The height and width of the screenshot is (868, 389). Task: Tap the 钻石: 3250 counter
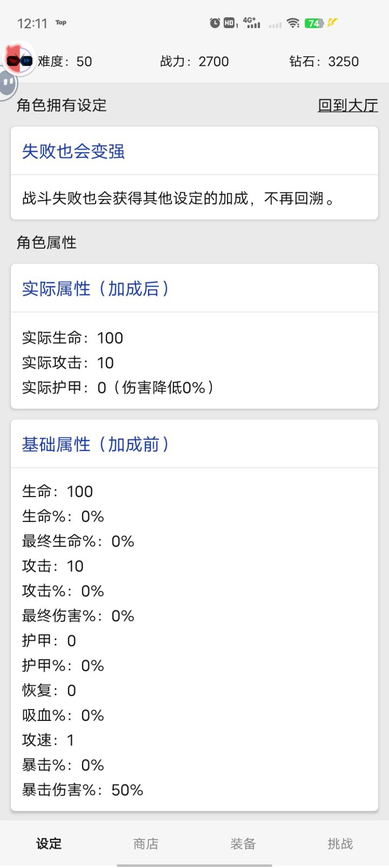pos(324,62)
